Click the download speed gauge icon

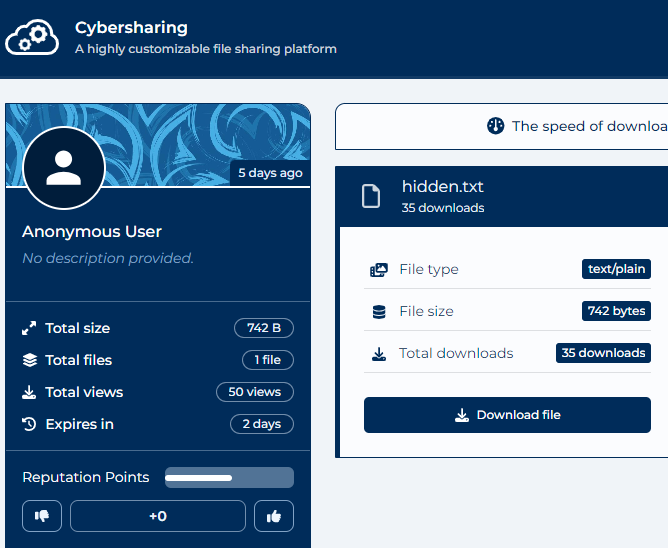coord(496,126)
